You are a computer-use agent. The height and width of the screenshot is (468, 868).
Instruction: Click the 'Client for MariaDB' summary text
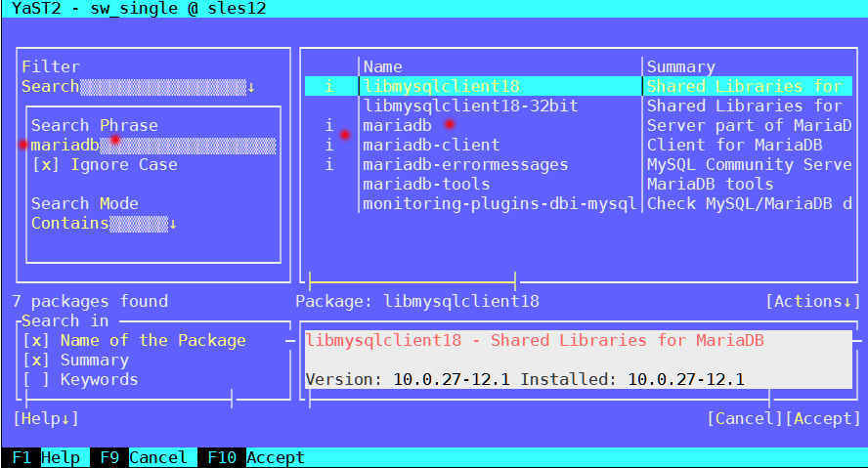click(x=735, y=145)
